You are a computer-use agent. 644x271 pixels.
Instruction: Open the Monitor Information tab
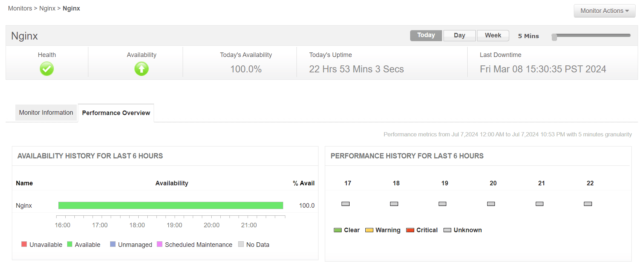coord(46,113)
